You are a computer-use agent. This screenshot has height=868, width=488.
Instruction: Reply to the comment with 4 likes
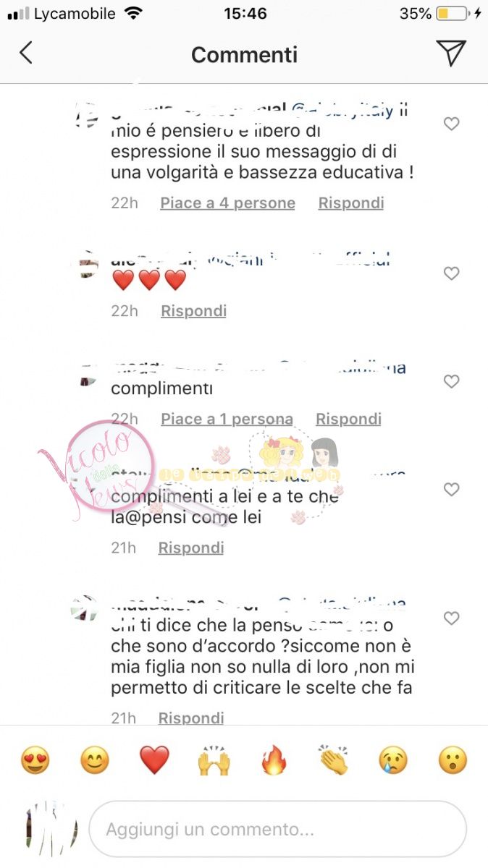coord(351,203)
